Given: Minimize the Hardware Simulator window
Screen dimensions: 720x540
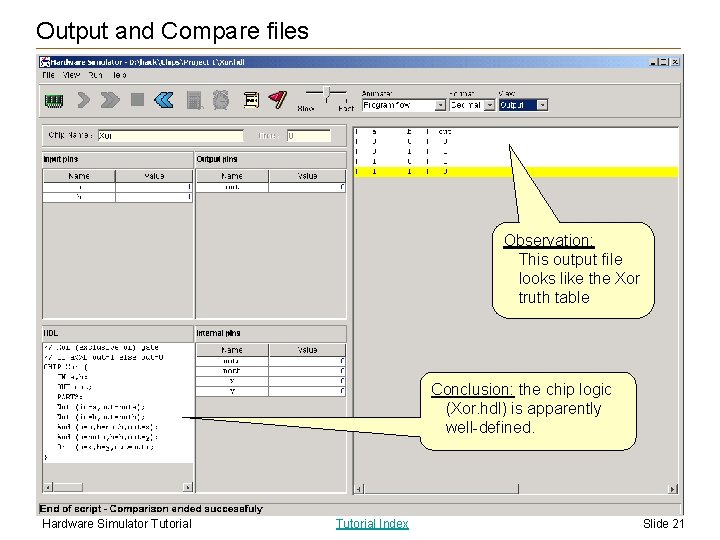Looking at the screenshot, I should 654,62.
